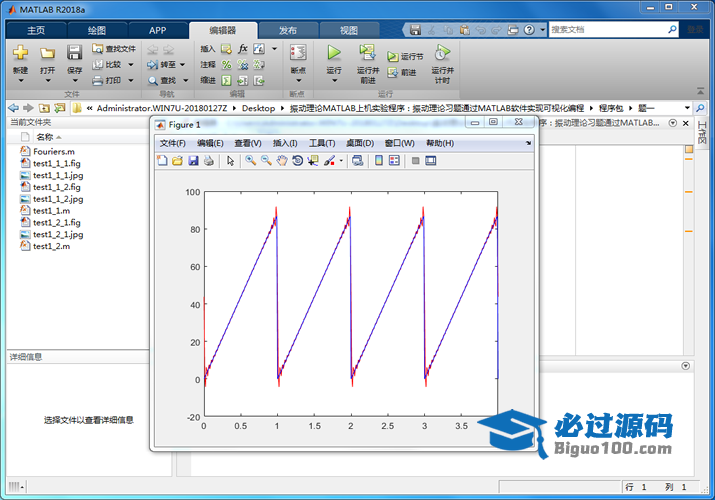
Task: Click the Find Files button
Action: point(114,48)
